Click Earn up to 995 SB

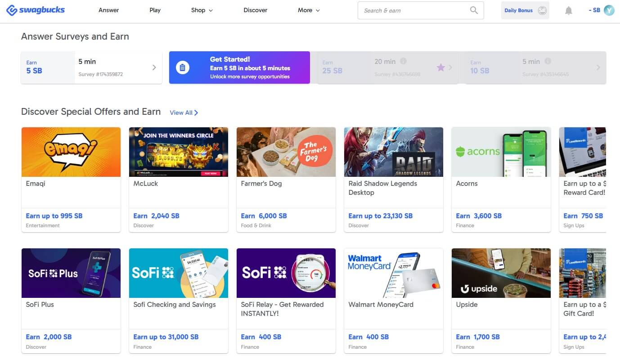pyautogui.click(x=54, y=216)
